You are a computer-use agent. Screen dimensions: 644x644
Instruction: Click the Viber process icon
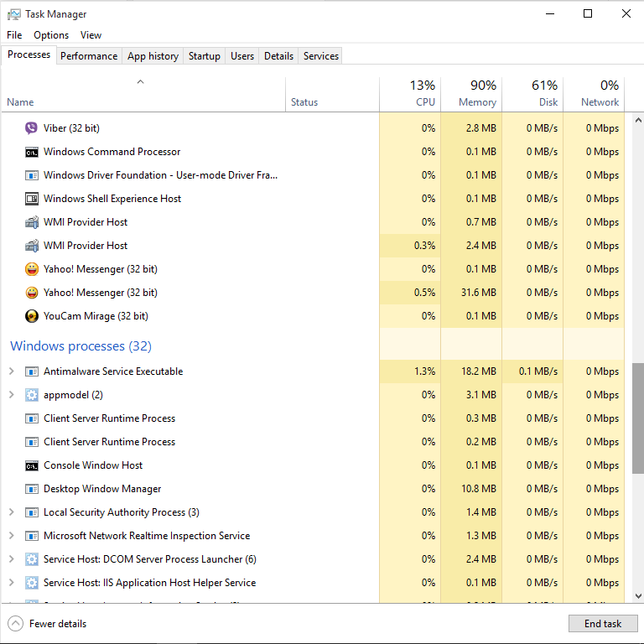click(x=31, y=128)
